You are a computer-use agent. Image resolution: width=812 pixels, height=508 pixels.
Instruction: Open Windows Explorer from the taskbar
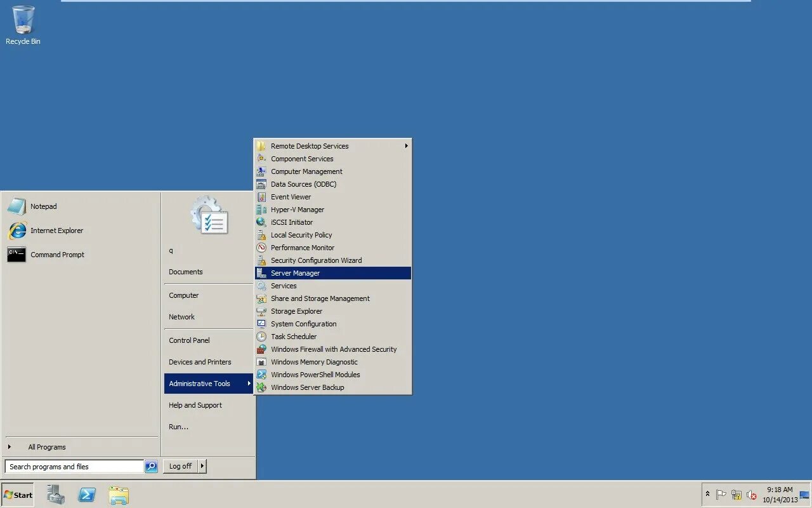pyautogui.click(x=118, y=495)
